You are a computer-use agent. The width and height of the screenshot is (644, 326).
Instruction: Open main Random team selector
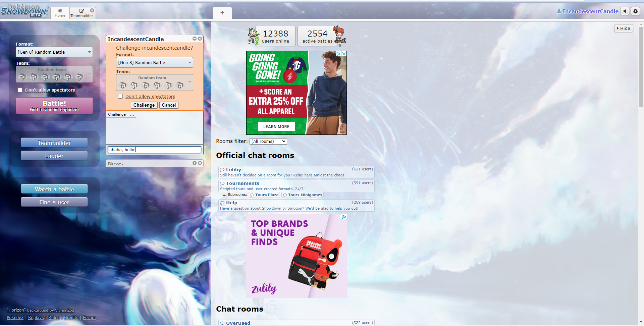pos(54,74)
